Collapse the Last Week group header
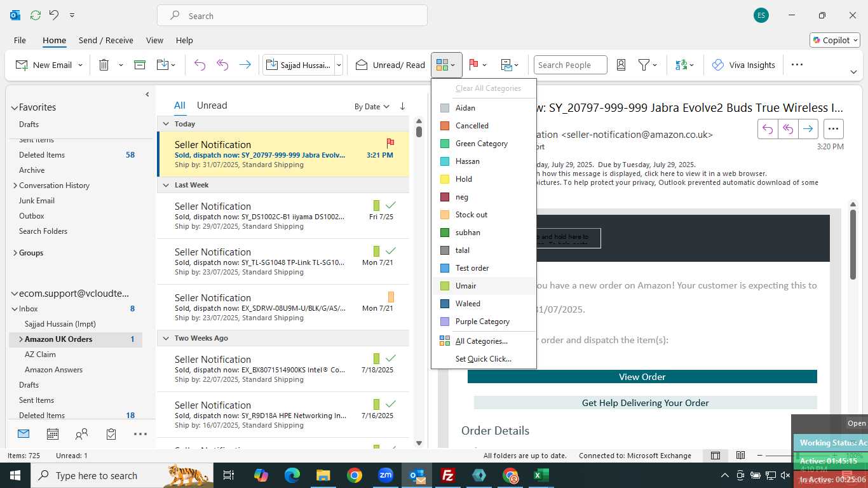The height and width of the screenshot is (488, 868). coord(166,185)
